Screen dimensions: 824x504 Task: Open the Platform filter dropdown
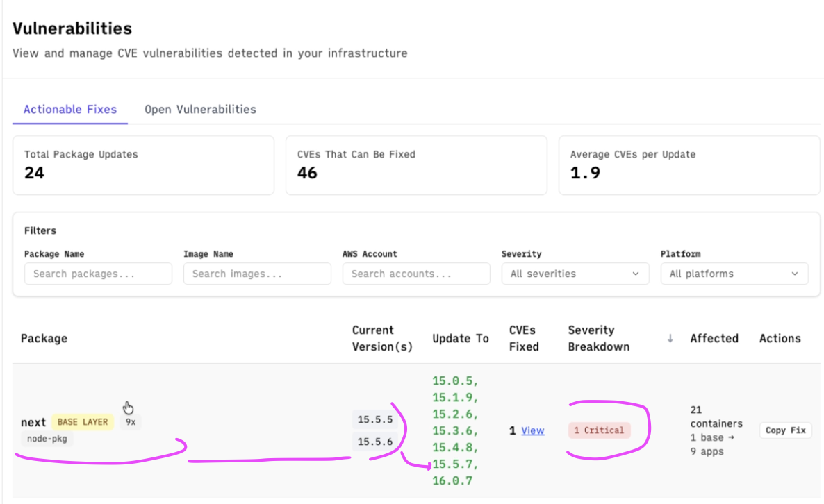[734, 274]
